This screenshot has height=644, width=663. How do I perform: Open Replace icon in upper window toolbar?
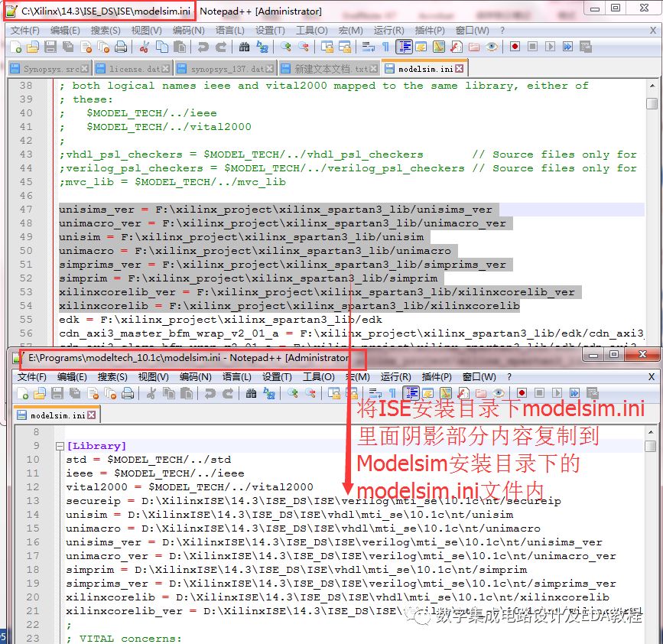(x=262, y=47)
